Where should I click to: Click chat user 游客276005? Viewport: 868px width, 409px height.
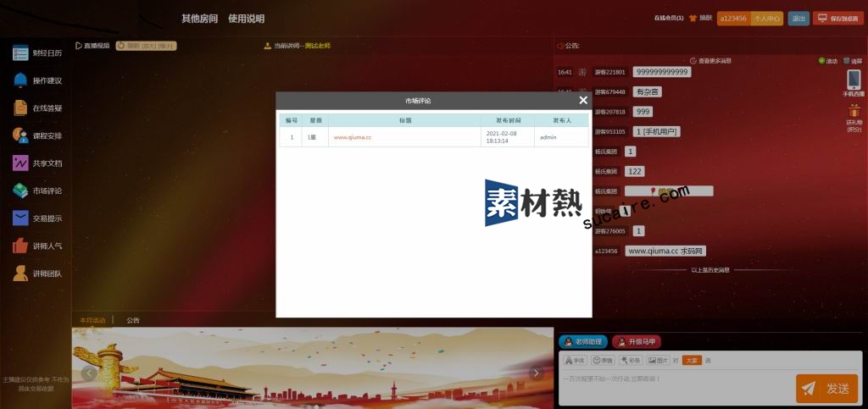[x=609, y=231]
